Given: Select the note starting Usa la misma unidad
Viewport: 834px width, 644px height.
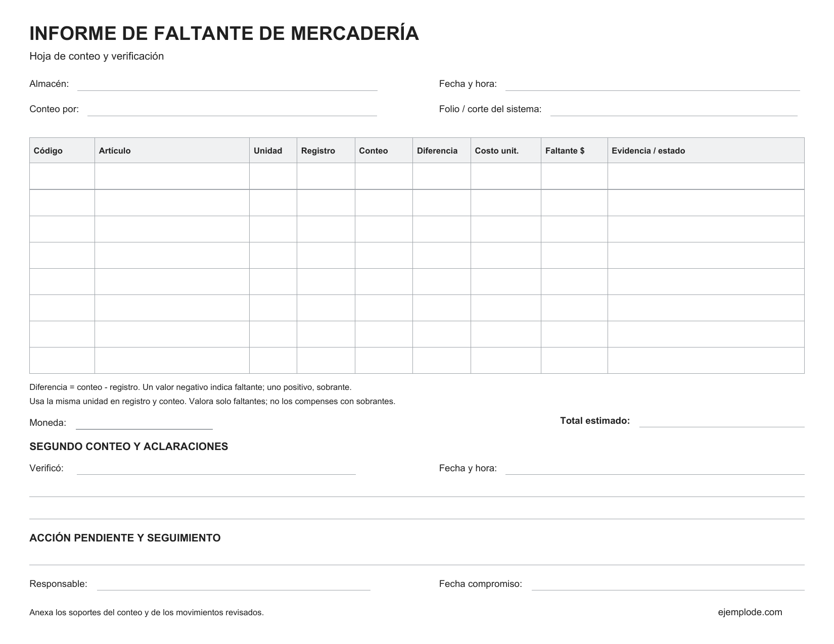Looking at the screenshot, I should pos(212,402).
